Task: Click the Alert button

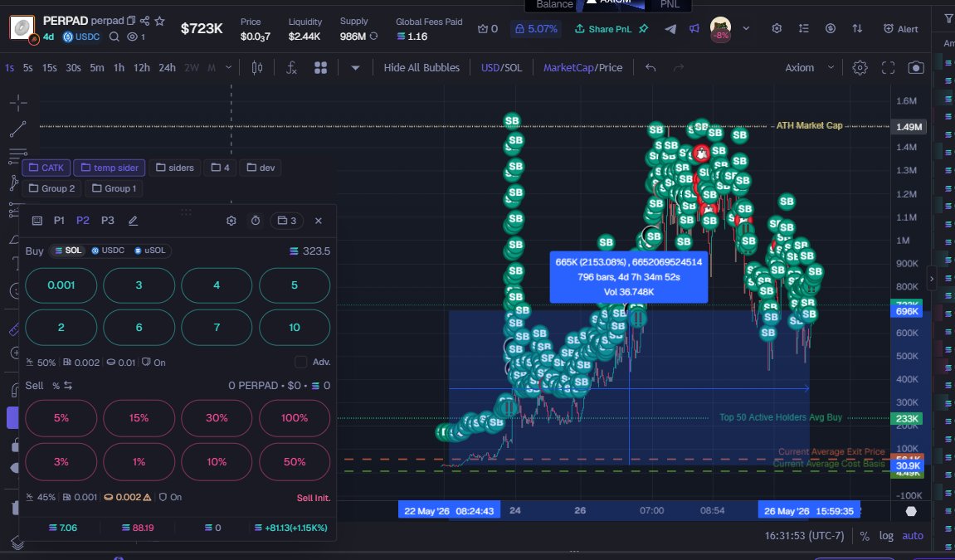Action: point(901,28)
